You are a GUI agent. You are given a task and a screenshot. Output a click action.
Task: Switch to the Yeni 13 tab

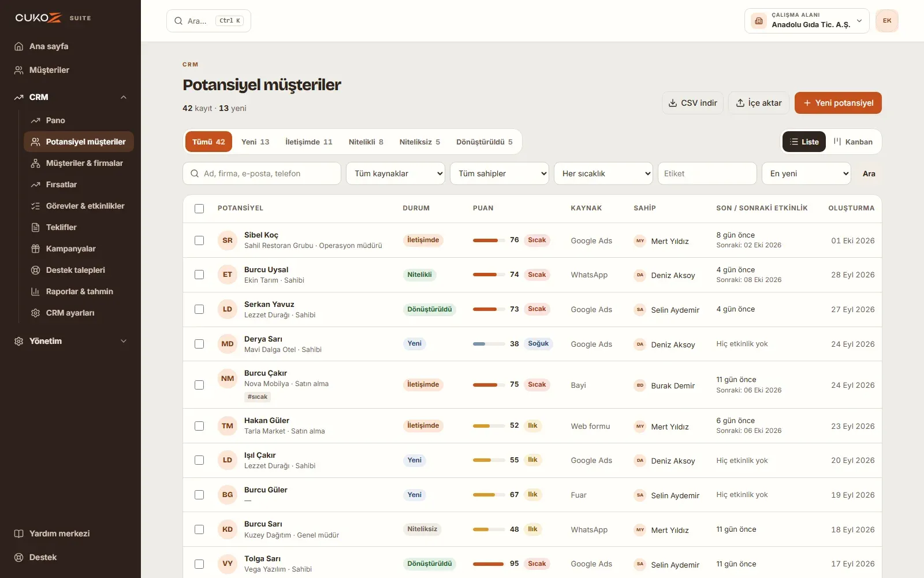pos(255,142)
